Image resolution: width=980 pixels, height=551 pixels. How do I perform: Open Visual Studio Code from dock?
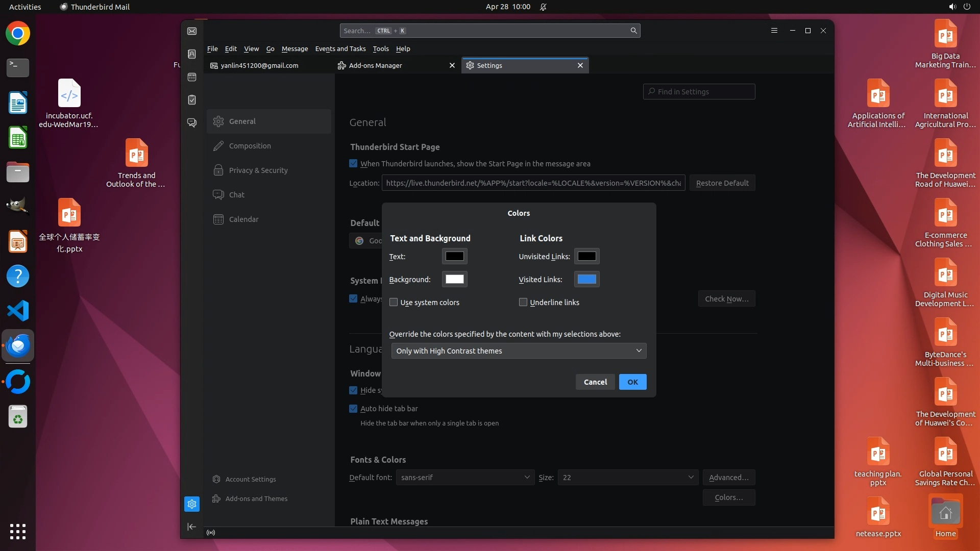tap(18, 311)
